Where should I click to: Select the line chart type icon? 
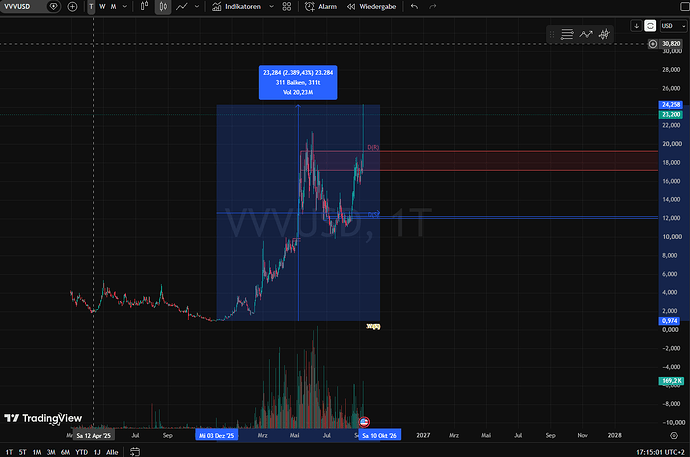(182, 7)
